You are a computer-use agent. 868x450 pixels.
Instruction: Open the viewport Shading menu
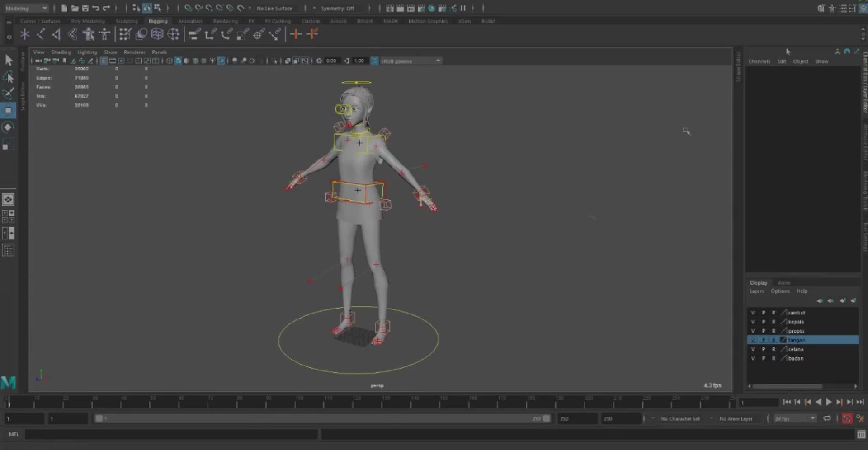[x=61, y=52]
